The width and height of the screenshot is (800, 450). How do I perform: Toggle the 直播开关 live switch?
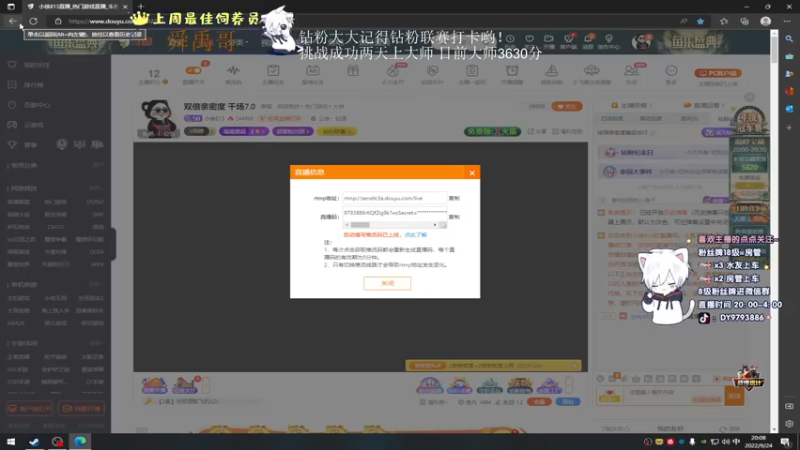click(193, 70)
